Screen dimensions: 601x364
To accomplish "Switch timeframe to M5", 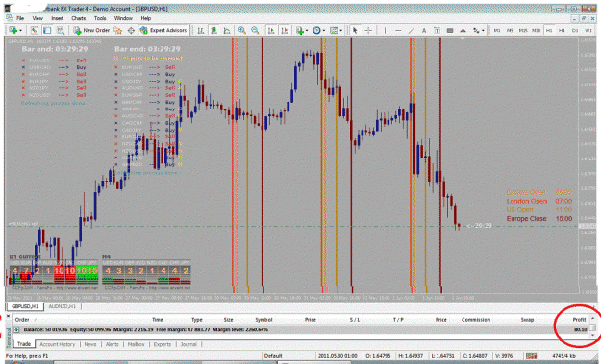I will click(x=510, y=30).
